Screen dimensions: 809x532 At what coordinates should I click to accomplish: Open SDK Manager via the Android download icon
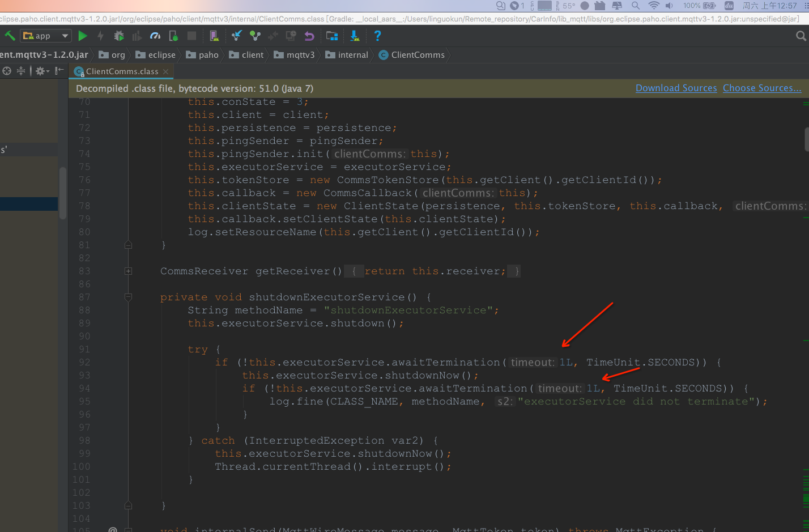pos(355,35)
